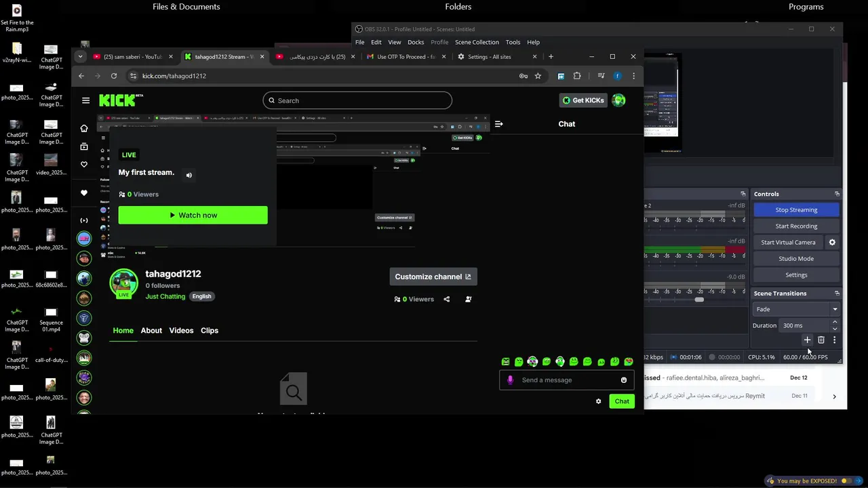Click Start Virtual Camera in OBS
868x488 pixels.
[x=788, y=242]
